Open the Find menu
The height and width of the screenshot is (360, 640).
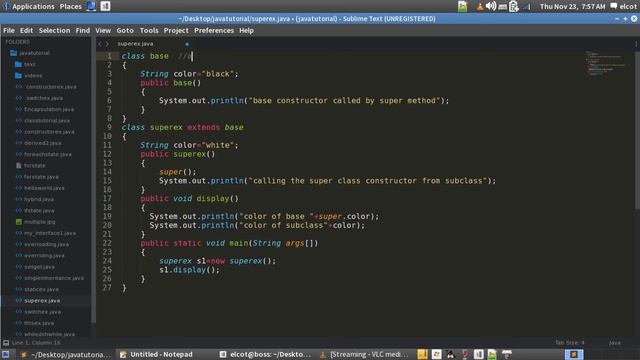coord(82,31)
